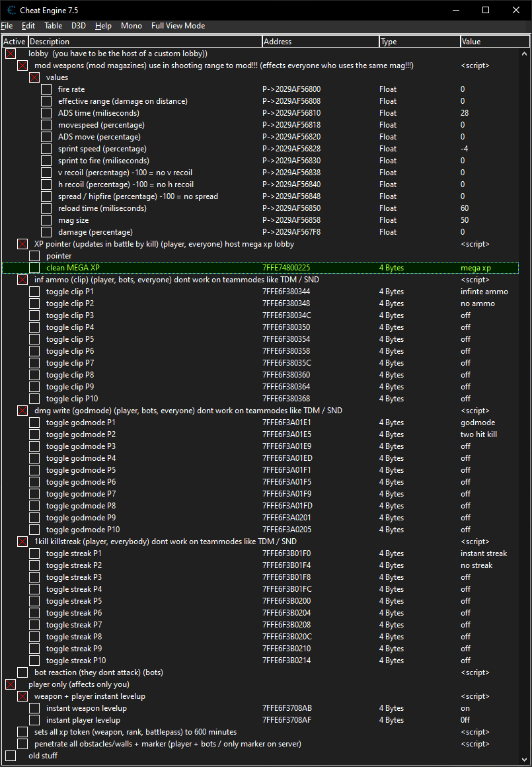532x767 pixels.
Task: Collapse the mod weapons script group
Action: 22,65
